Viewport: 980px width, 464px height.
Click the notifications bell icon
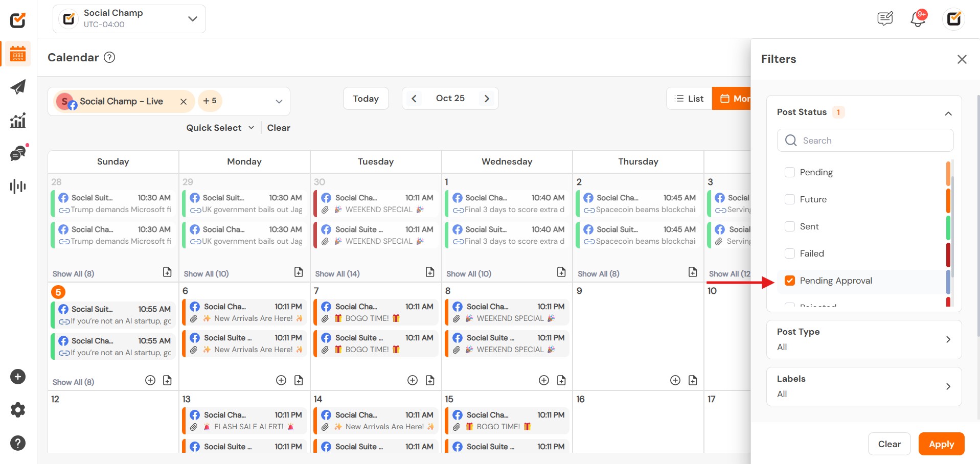(x=918, y=19)
